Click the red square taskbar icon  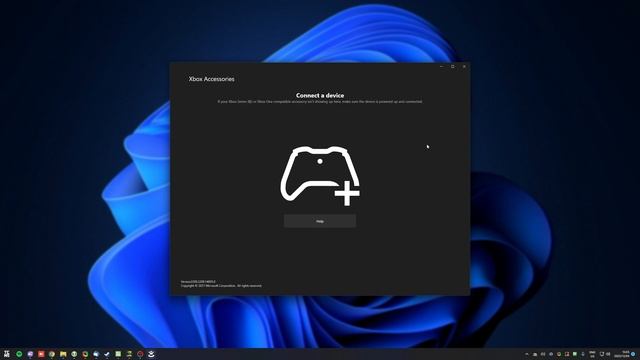click(x=41, y=354)
